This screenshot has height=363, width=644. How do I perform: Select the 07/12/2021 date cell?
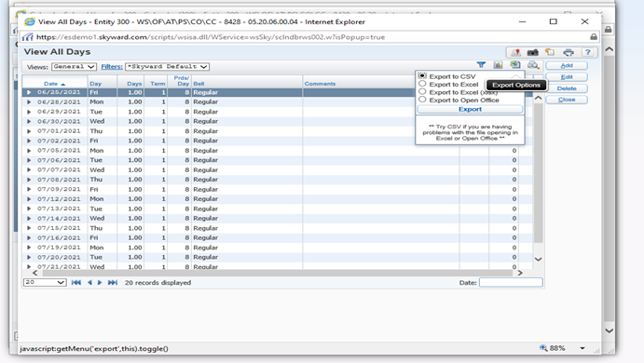pyautogui.click(x=59, y=199)
